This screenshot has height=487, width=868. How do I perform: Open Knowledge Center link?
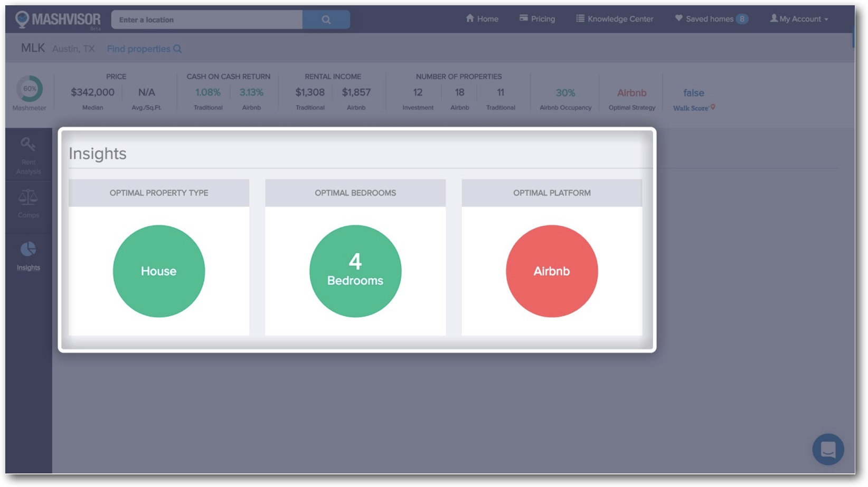tap(615, 19)
